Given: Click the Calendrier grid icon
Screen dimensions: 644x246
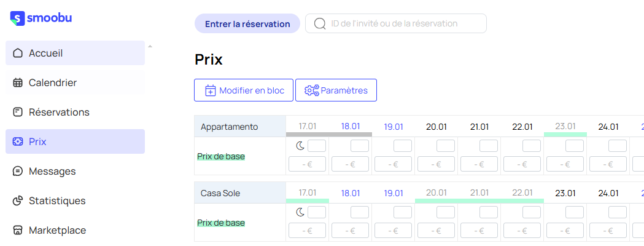Looking at the screenshot, I should pyautogui.click(x=18, y=82).
